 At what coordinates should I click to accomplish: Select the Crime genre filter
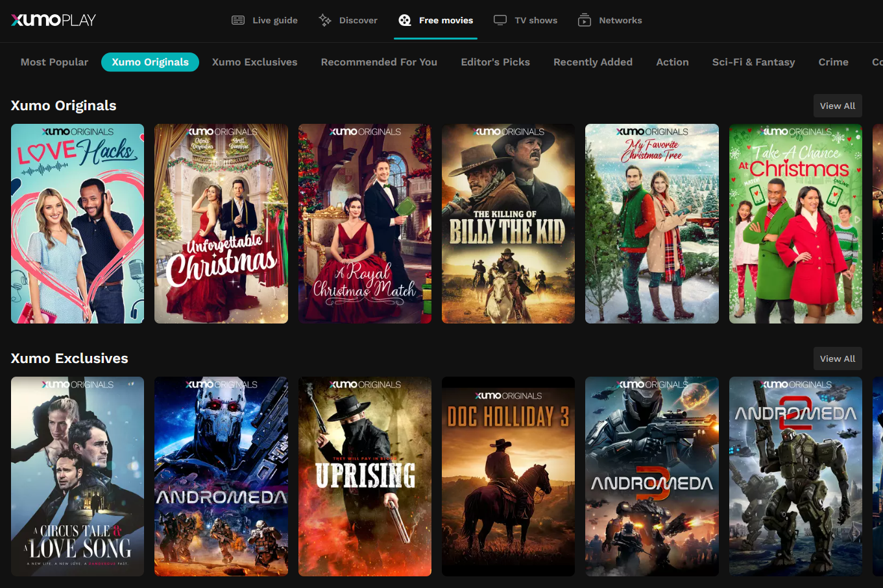(833, 62)
